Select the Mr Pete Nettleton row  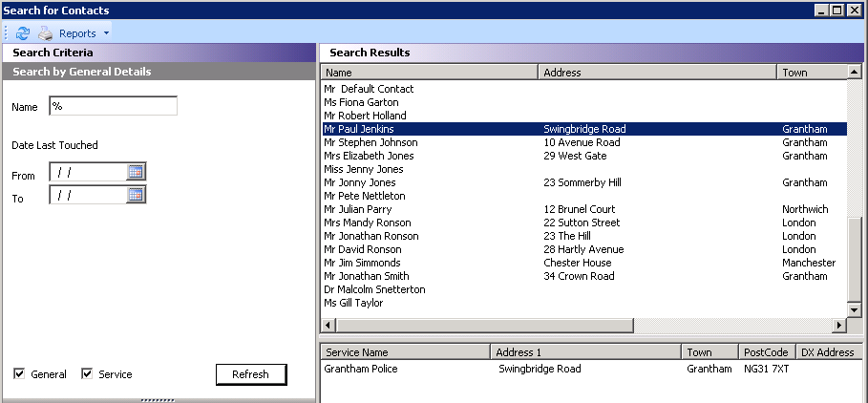point(584,196)
